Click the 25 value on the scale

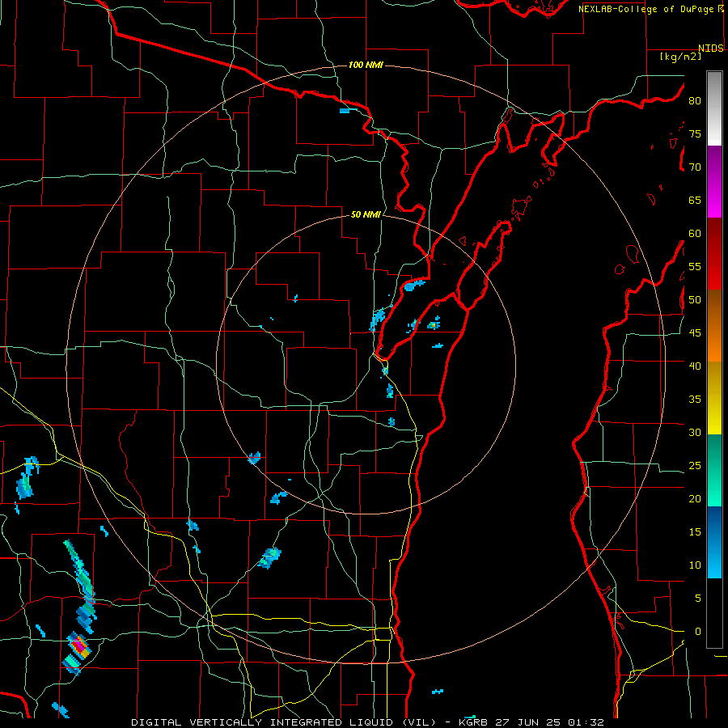695,466
